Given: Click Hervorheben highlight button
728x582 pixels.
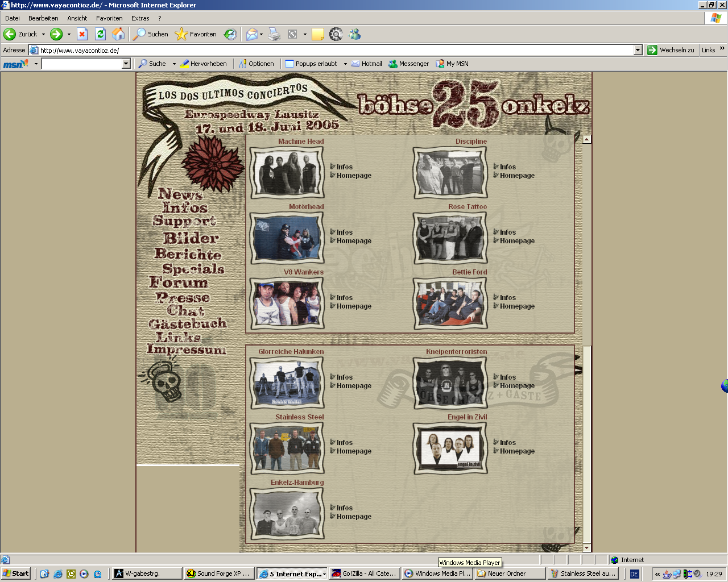Looking at the screenshot, I should point(203,64).
